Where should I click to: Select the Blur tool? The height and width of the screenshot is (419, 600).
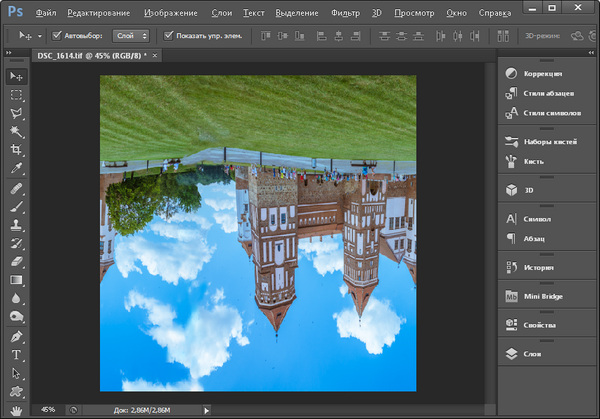16,298
